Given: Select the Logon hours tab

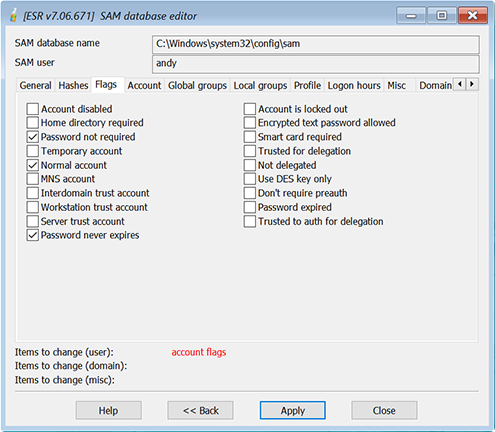Looking at the screenshot, I should (x=354, y=86).
